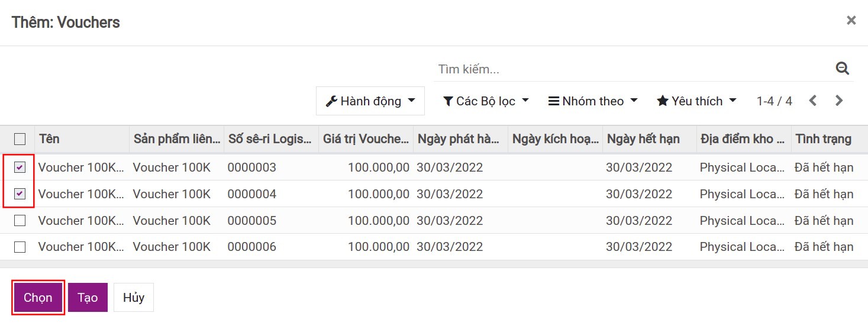Select serial number 0000003 cell

pos(251,167)
